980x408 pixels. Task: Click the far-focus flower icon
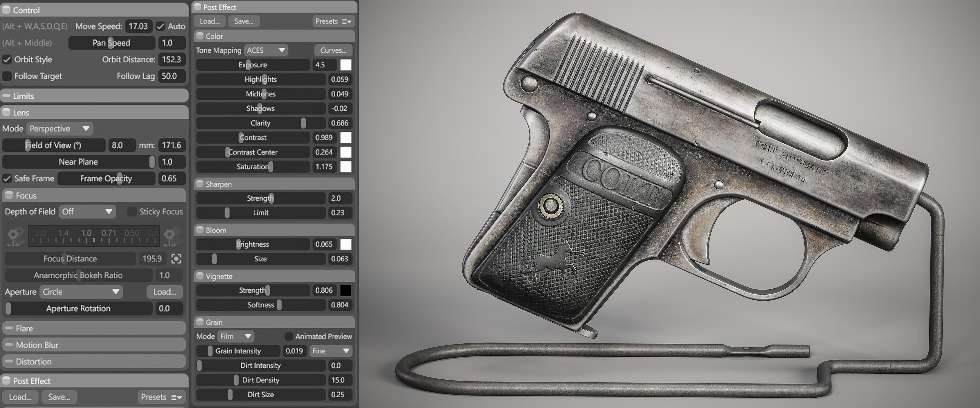[x=170, y=236]
